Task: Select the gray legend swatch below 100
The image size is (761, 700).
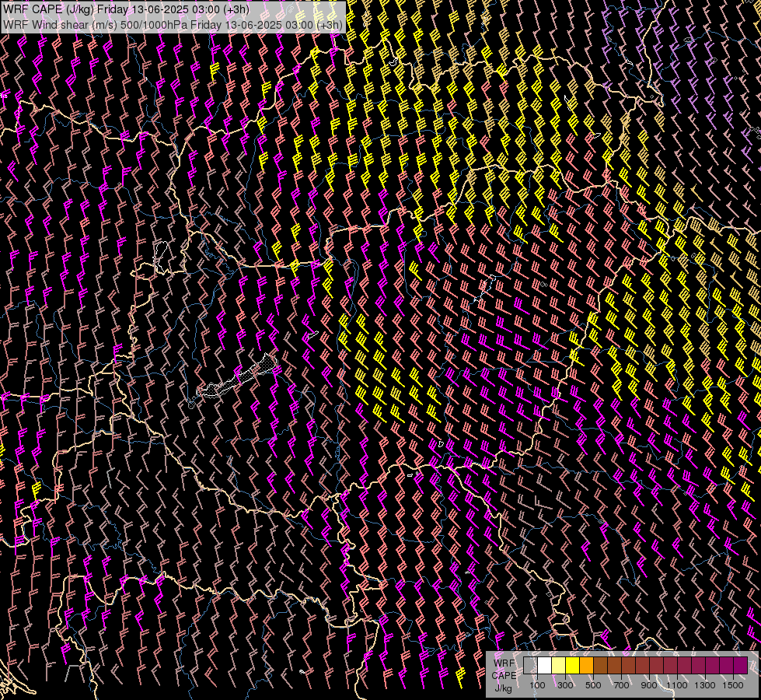Action: tap(530, 665)
